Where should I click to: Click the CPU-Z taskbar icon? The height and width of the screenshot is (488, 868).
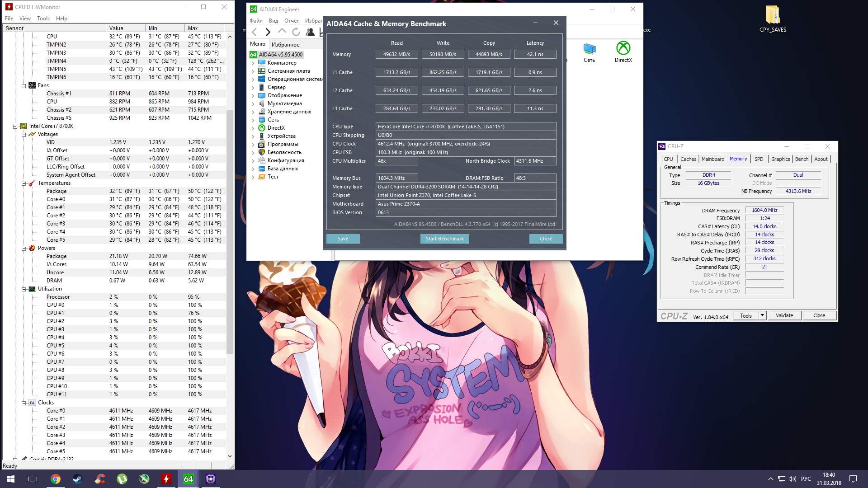(x=211, y=479)
